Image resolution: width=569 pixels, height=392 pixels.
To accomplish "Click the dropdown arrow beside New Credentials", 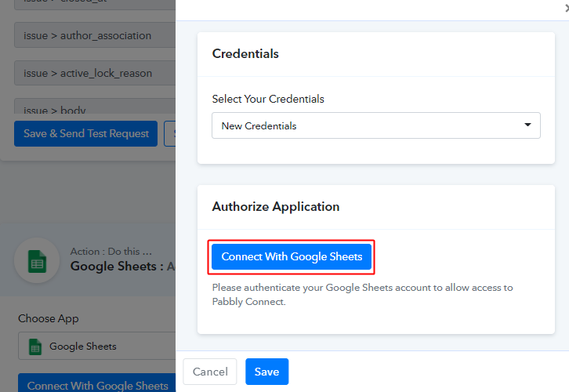I will pos(527,125).
